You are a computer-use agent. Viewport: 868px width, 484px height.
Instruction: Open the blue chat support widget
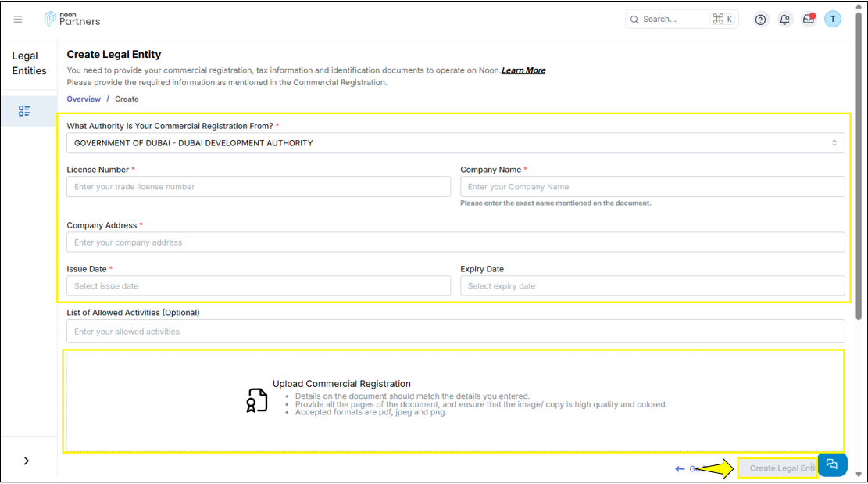(x=832, y=464)
